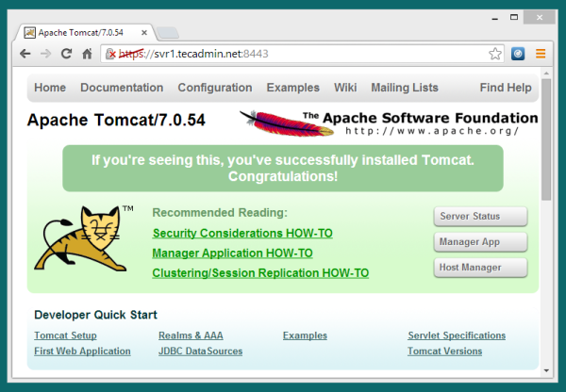Select Mailing Lists in the navigation bar
Screen dimensions: 566x392
point(404,88)
